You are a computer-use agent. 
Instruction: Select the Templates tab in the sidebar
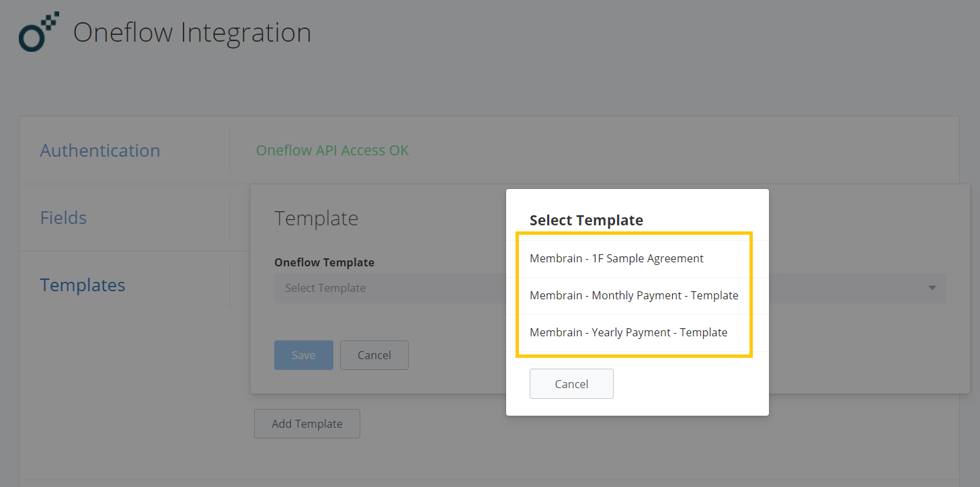[82, 285]
